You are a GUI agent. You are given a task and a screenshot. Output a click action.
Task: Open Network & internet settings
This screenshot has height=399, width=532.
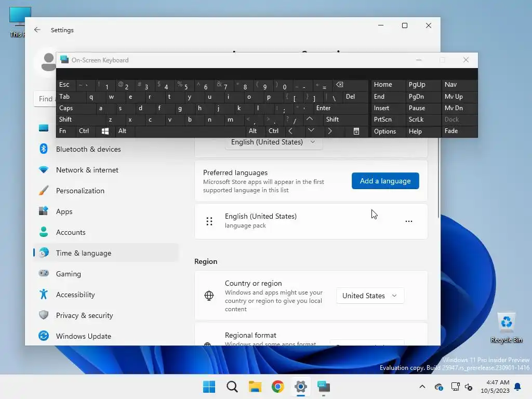(x=106, y=170)
